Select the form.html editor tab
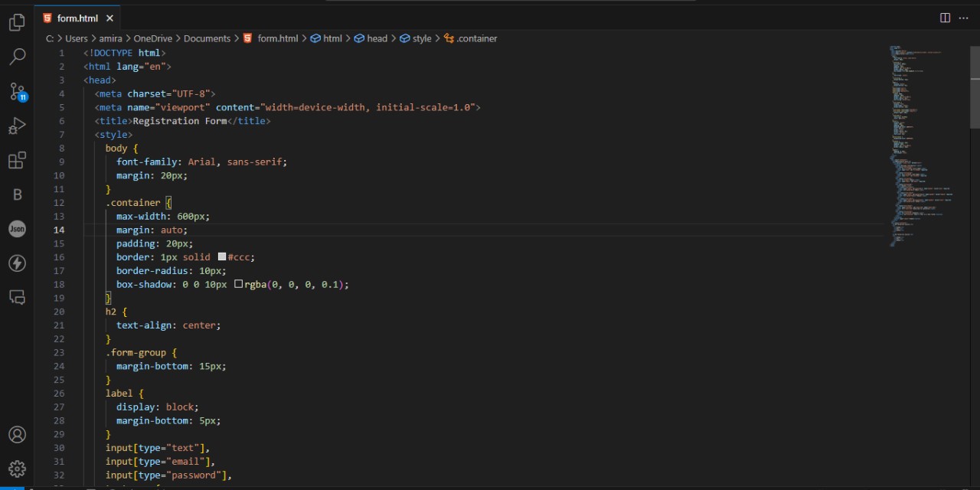This screenshot has height=490, width=980. tap(77, 18)
